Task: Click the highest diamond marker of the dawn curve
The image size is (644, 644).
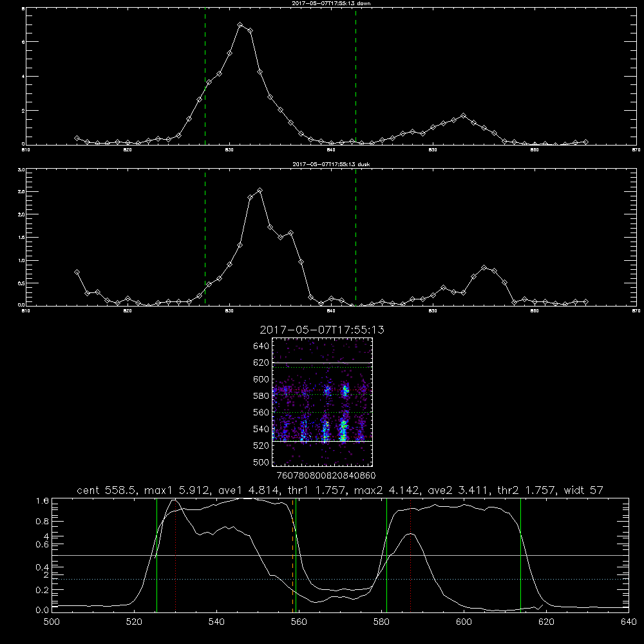Action: pos(240,25)
